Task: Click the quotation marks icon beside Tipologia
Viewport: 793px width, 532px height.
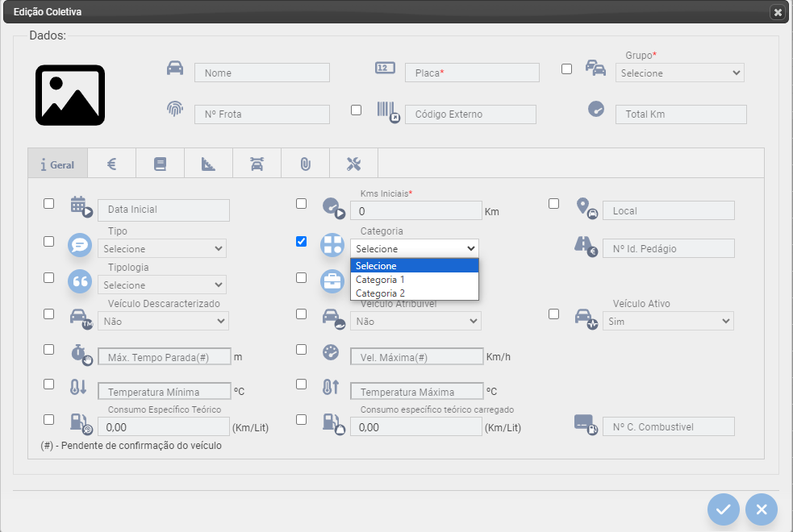Action: (80, 281)
